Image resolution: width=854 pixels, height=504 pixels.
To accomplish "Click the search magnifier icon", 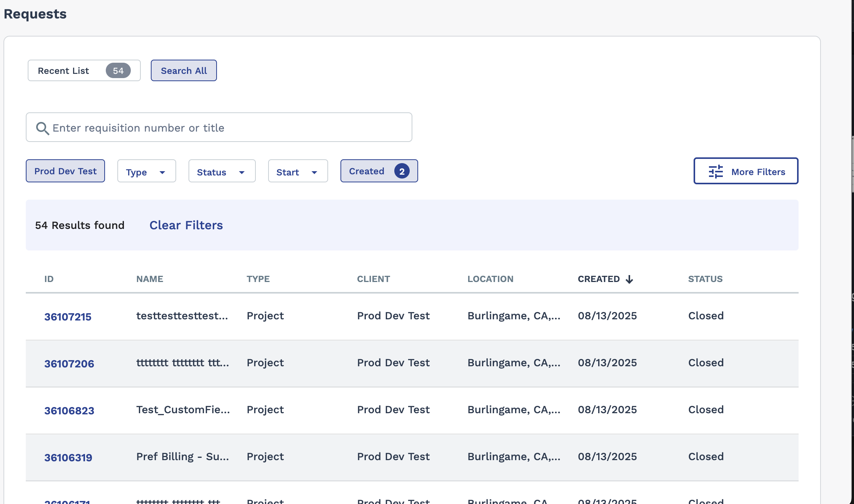I will [42, 128].
